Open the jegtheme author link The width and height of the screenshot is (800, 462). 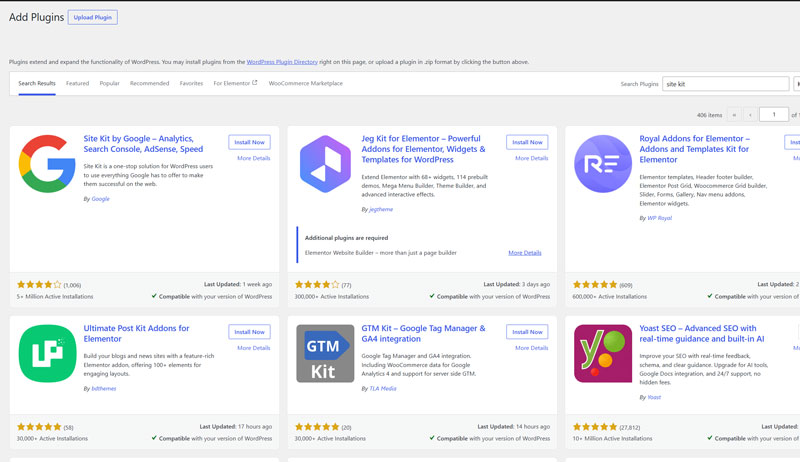[381, 210]
